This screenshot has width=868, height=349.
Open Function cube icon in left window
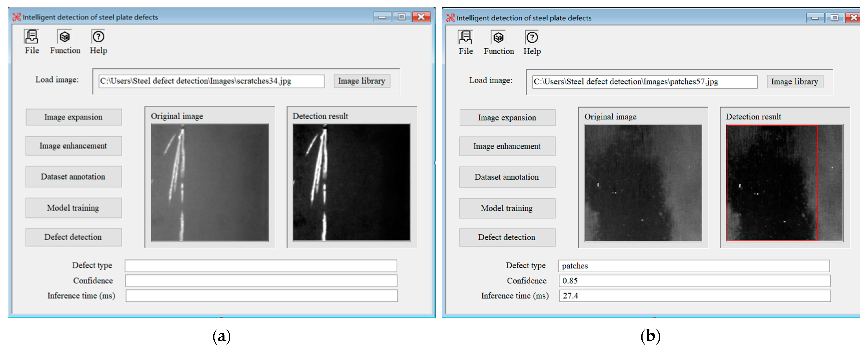pos(65,37)
